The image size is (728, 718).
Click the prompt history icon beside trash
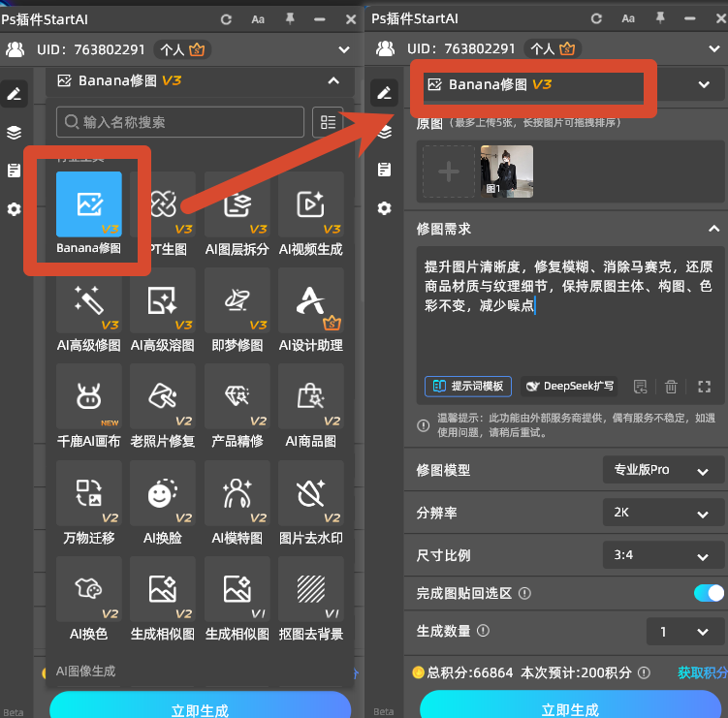coord(640,387)
